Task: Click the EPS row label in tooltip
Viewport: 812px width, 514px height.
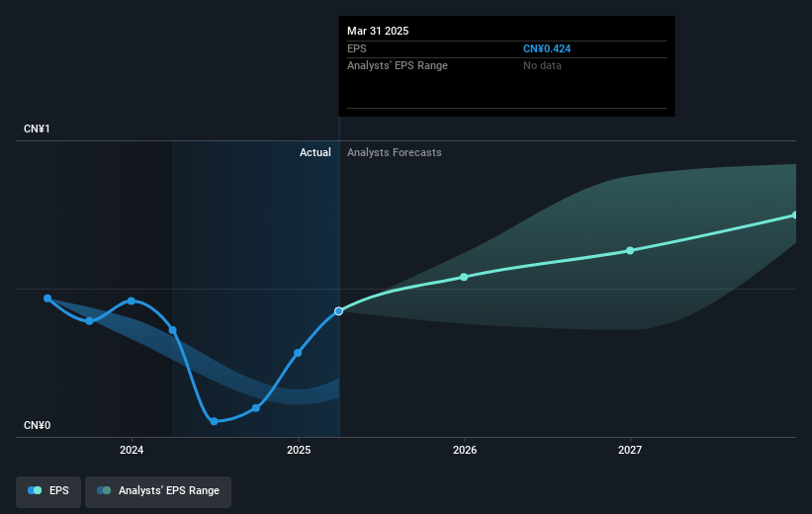Action: (x=357, y=48)
